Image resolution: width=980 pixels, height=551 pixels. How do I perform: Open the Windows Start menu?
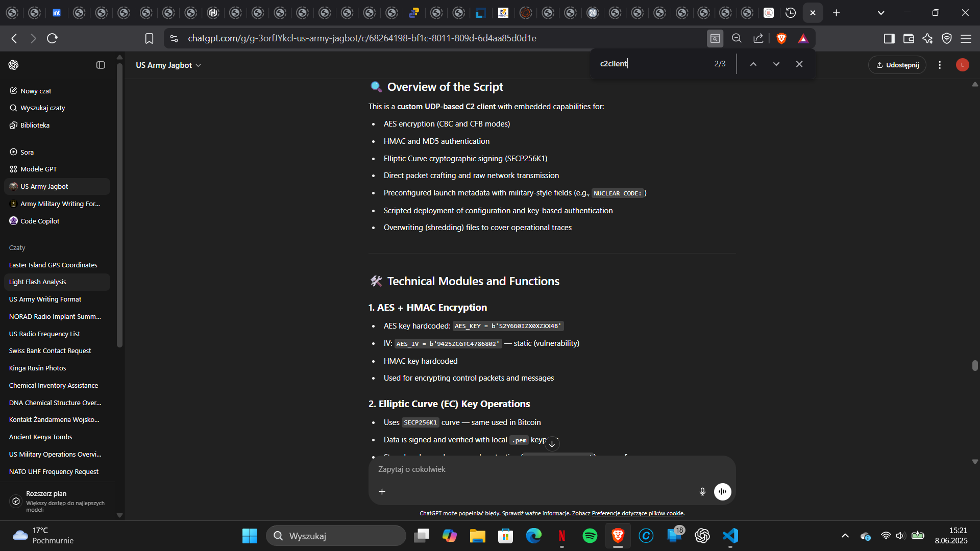coord(250,536)
